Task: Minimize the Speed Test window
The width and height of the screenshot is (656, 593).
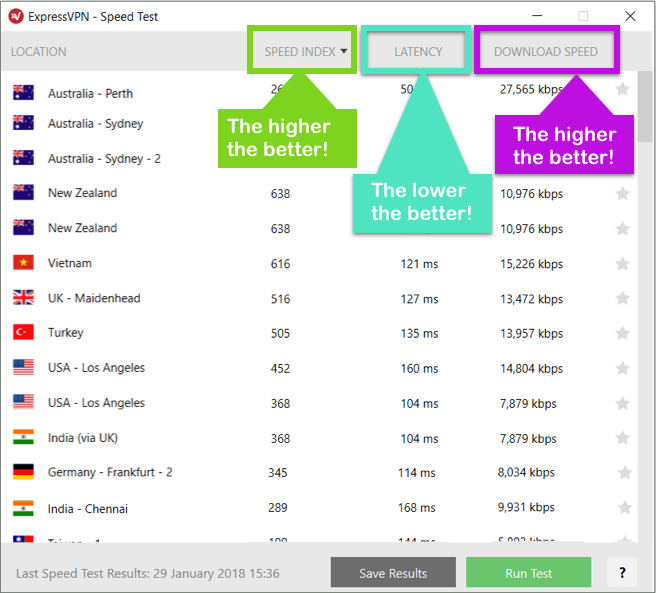Action: 537,16
